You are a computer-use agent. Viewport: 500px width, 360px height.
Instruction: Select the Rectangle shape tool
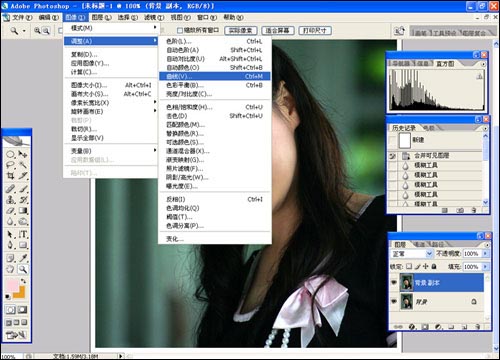pos(23,245)
